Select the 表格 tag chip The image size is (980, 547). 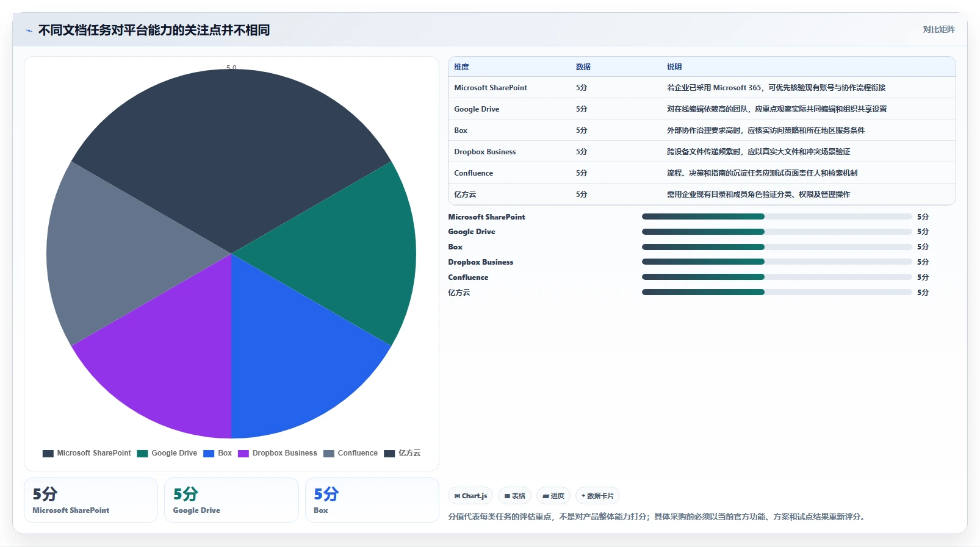[515, 496]
